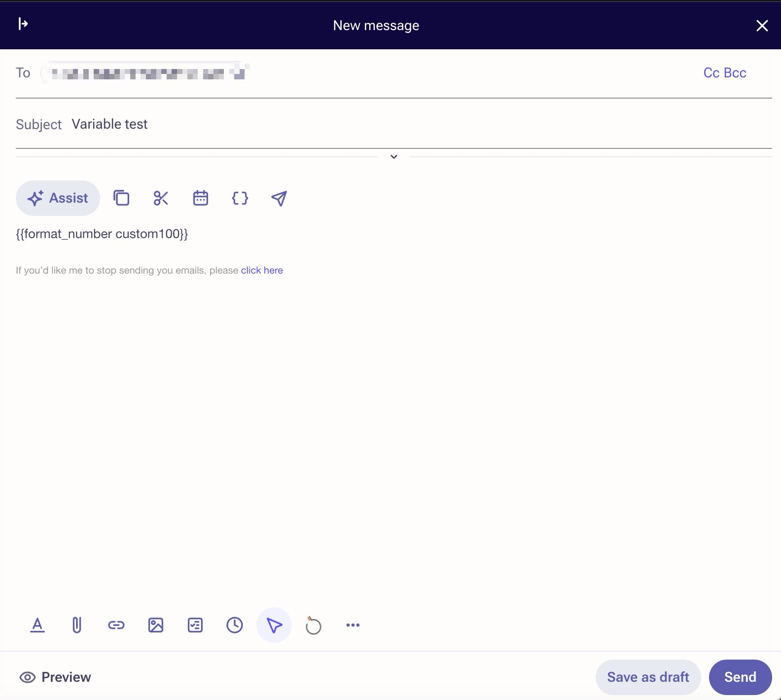Open the Bcc field
Screen dimensions: 781x700
(x=735, y=73)
